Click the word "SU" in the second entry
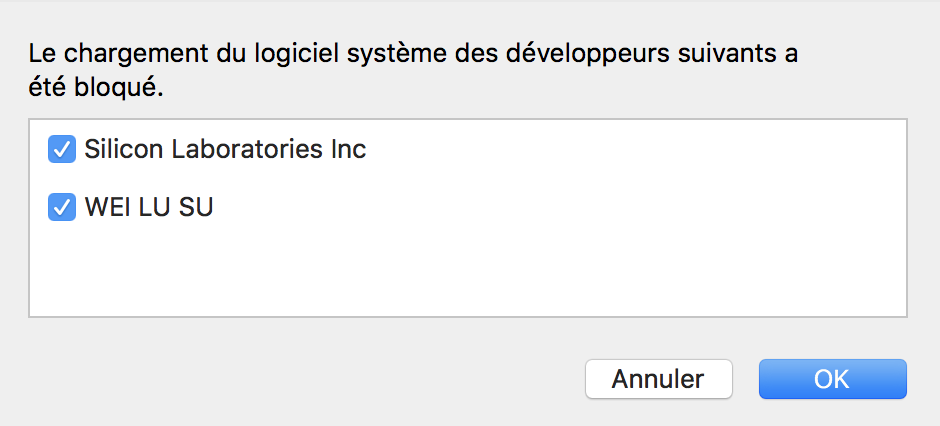The width and height of the screenshot is (940, 426). pyautogui.click(x=197, y=208)
